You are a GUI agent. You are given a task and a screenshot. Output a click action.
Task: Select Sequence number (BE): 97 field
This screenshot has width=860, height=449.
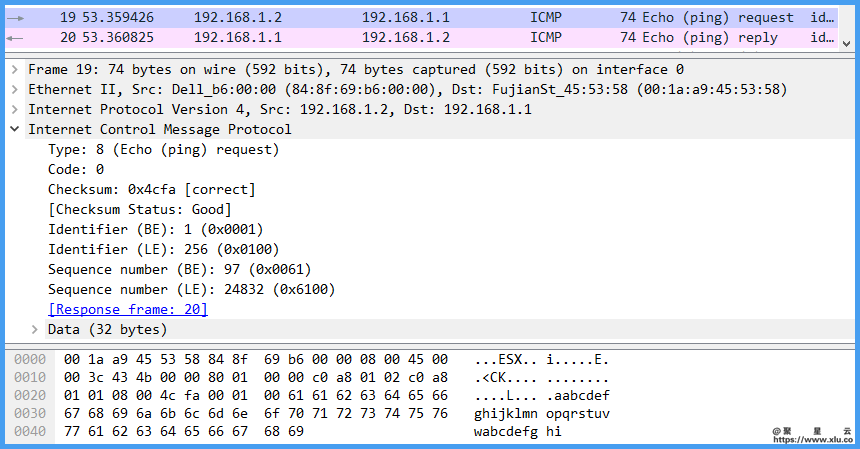(180, 270)
